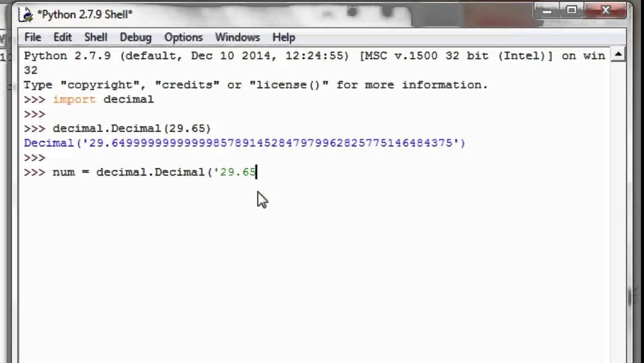Click the Python IDLE icon in title bar
This screenshot has height=363, width=644.
[x=26, y=15]
